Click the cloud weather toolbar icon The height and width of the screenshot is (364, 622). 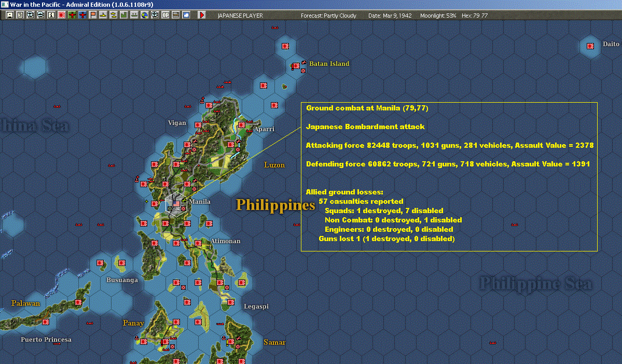(x=186, y=15)
